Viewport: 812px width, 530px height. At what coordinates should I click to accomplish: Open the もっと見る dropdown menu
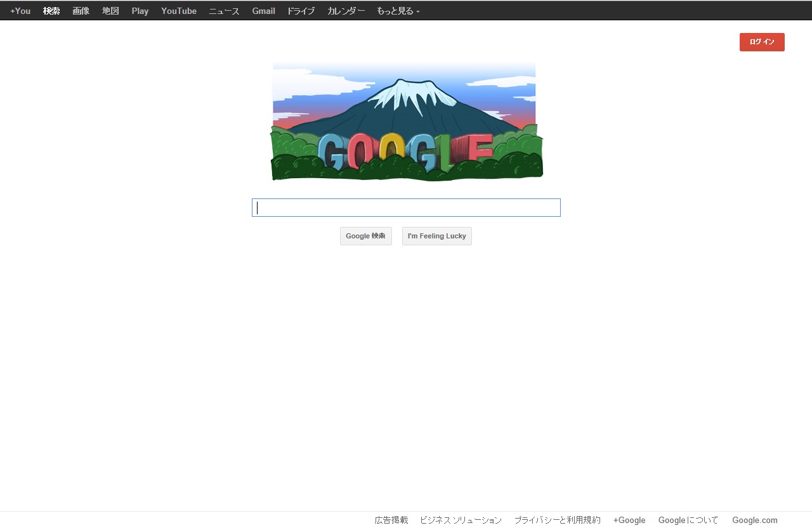pyautogui.click(x=398, y=11)
